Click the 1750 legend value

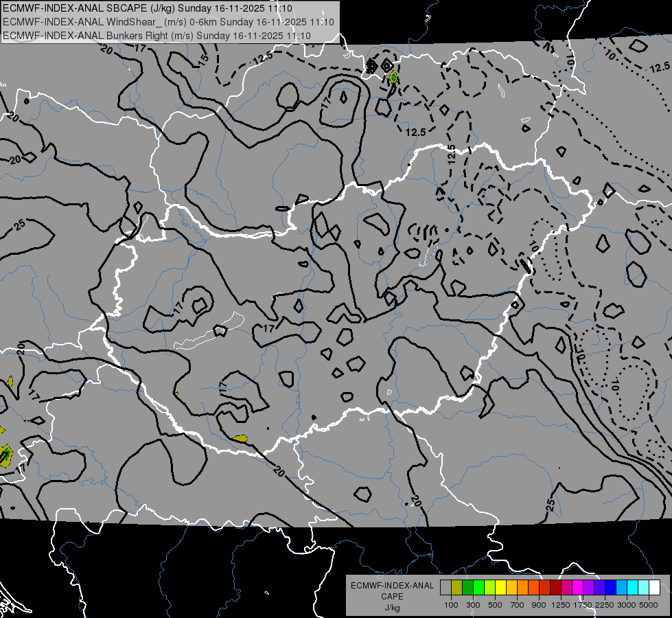tap(583, 605)
